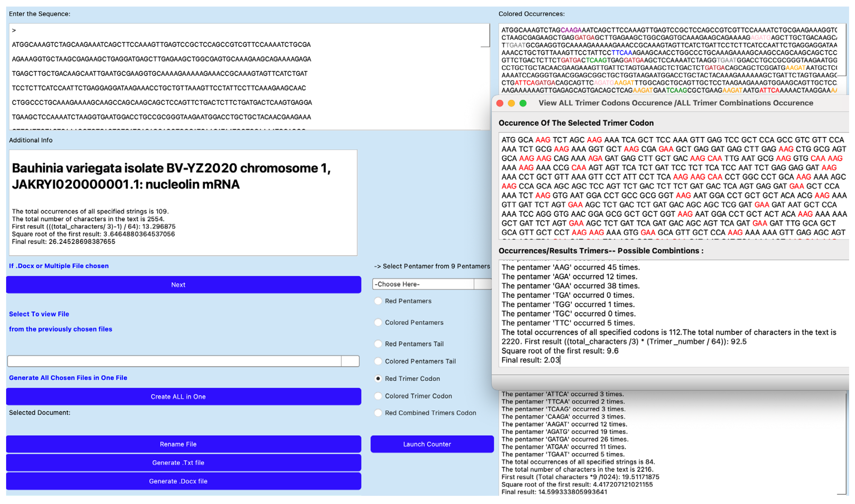Generate a .Docx file
The width and height of the screenshot is (855, 504).
[x=178, y=481]
